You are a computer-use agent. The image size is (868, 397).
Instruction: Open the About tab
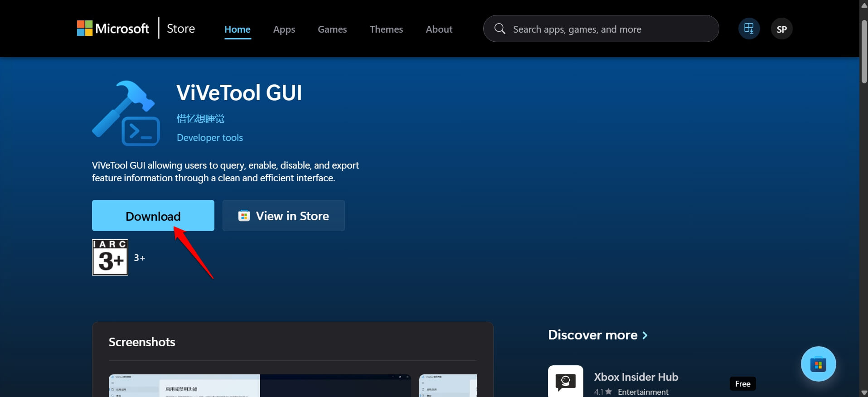pos(439,29)
